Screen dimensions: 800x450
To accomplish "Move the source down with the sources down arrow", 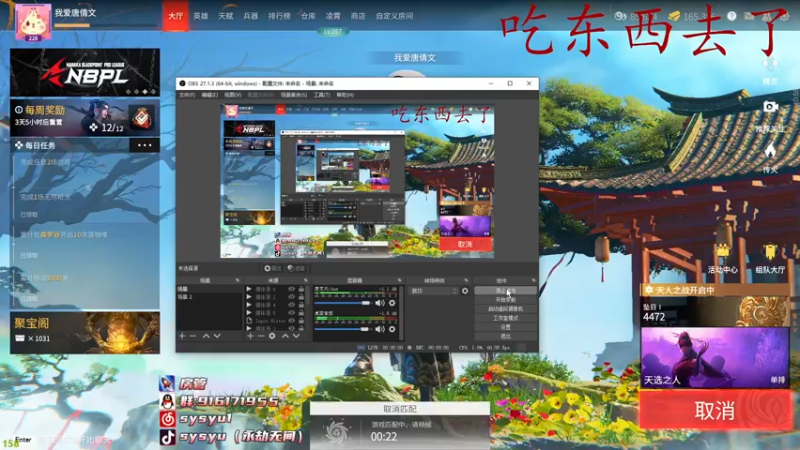I will pyautogui.click(x=296, y=336).
